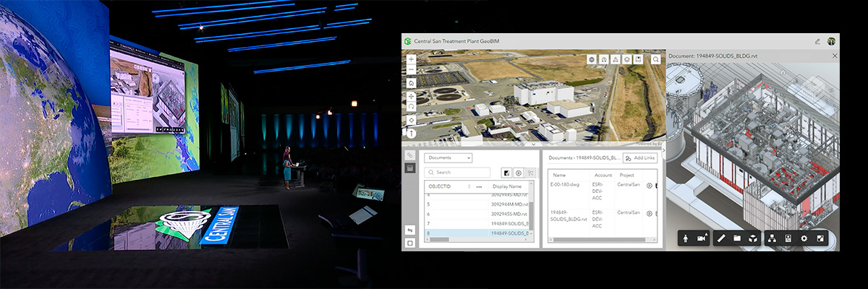Activate the rotate tool on map
This screenshot has height=289, width=868.
412,107
